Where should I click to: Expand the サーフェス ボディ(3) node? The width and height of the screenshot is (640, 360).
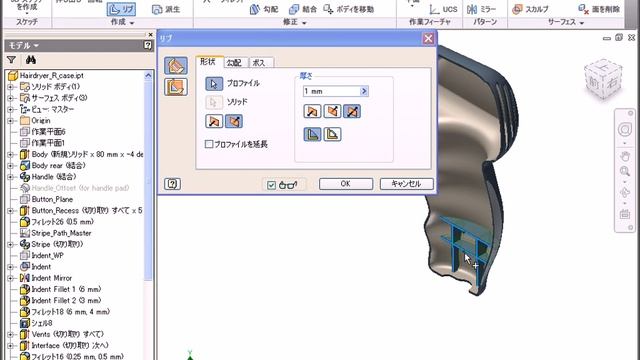pyautogui.click(x=11, y=98)
